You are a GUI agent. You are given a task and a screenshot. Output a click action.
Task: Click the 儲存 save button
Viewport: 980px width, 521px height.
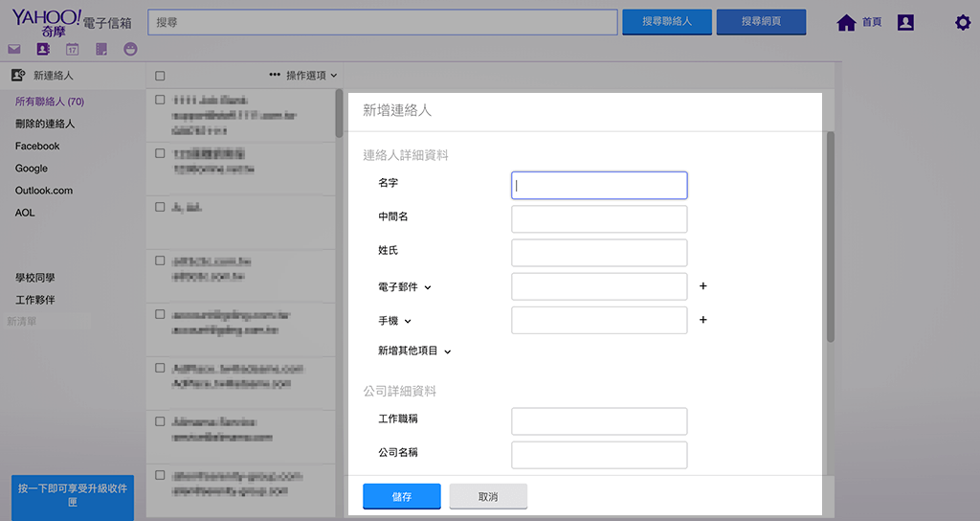[x=401, y=496]
